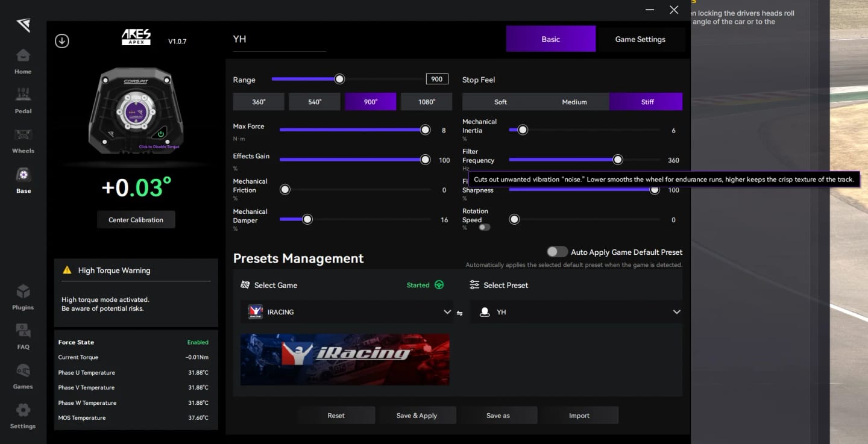This screenshot has width=868, height=444.
Task: Select the Base section in sidebar
Action: 23,181
